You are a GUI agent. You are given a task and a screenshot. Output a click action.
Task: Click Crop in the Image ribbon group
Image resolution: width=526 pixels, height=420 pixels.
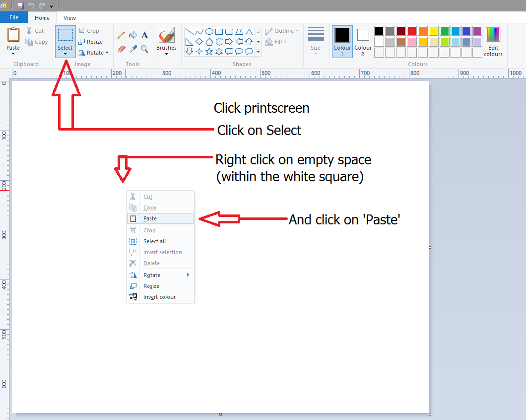89,31
